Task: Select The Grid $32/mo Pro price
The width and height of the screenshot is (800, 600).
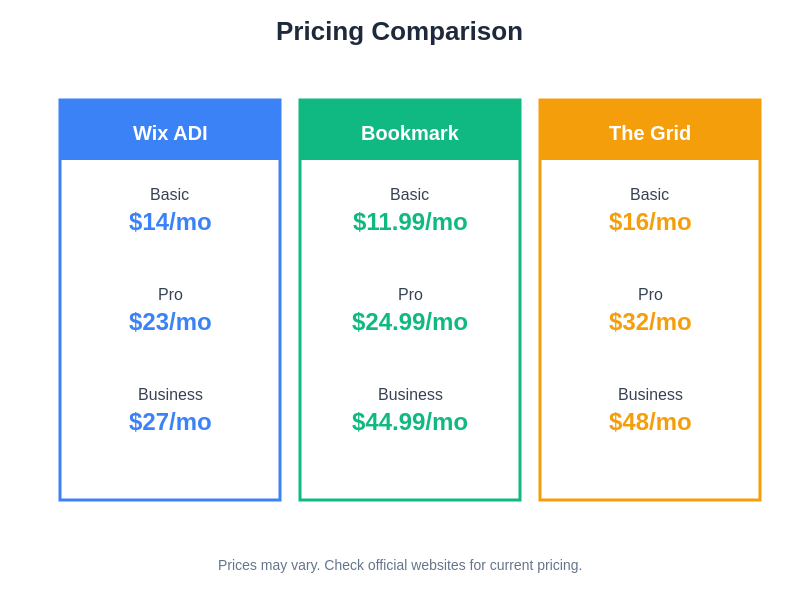Action: [x=650, y=322]
